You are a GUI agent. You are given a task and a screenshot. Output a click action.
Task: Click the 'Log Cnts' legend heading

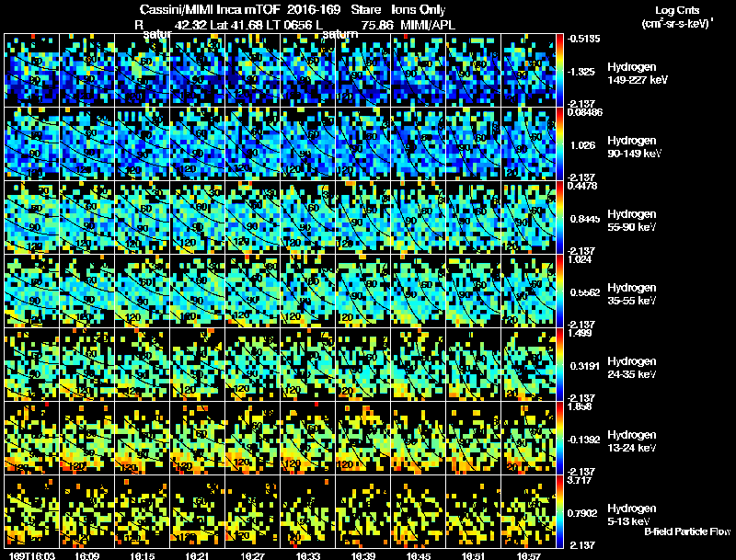(677, 10)
